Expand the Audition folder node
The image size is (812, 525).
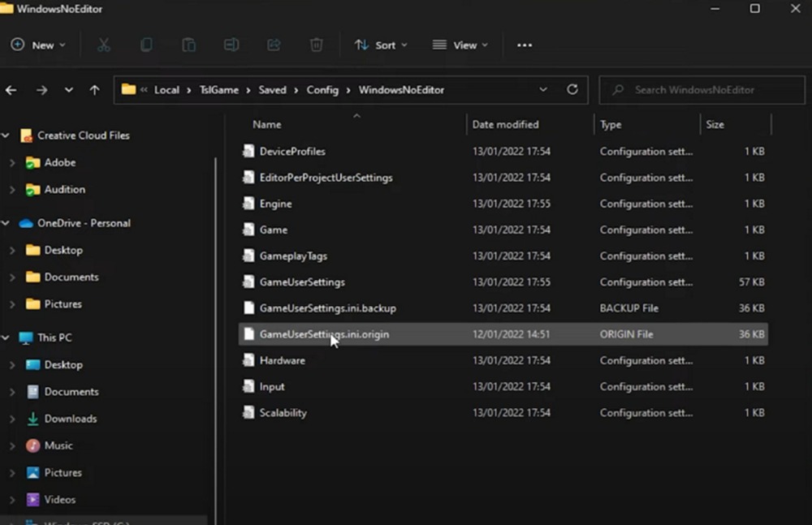point(12,190)
